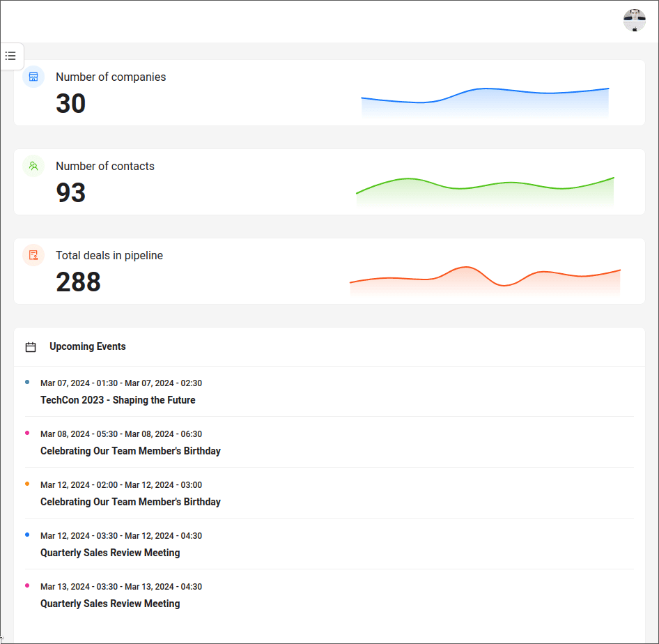
Task: Open the Mar 13 Quarterly Sales Review Meeting
Action: [x=110, y=604]
